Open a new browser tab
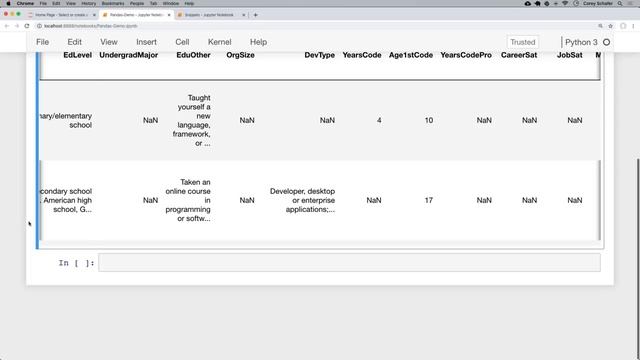The height and width of the screenshot is (360, 640). point(256,15)
